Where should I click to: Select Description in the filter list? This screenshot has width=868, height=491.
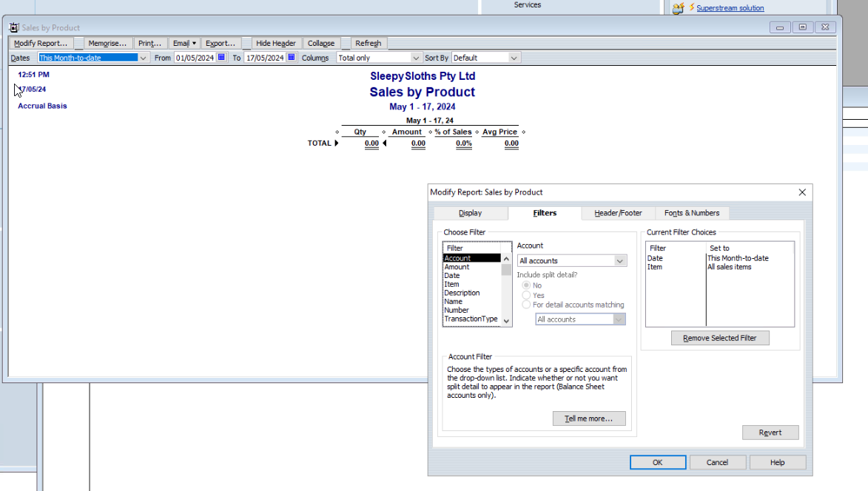click(x=471, y=293)
